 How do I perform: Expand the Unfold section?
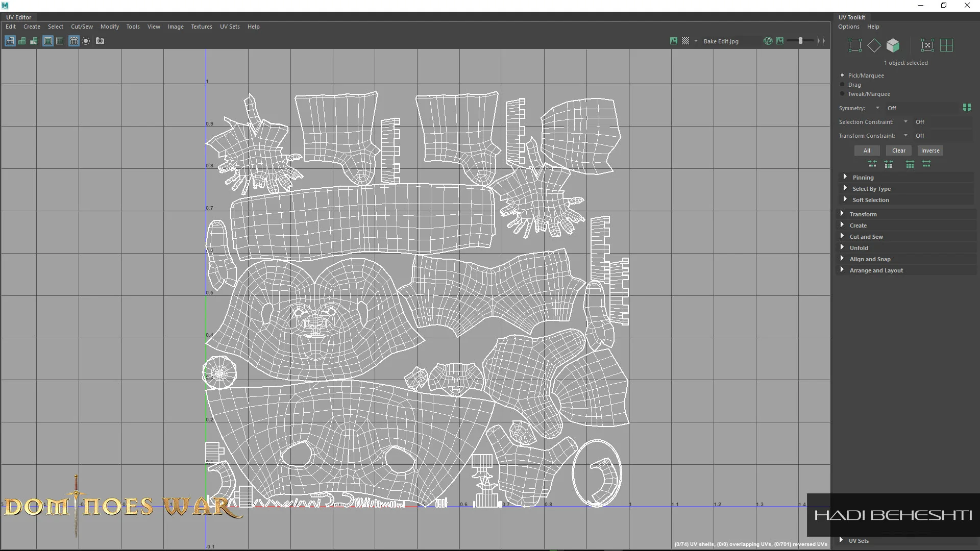tap(906, 248)
